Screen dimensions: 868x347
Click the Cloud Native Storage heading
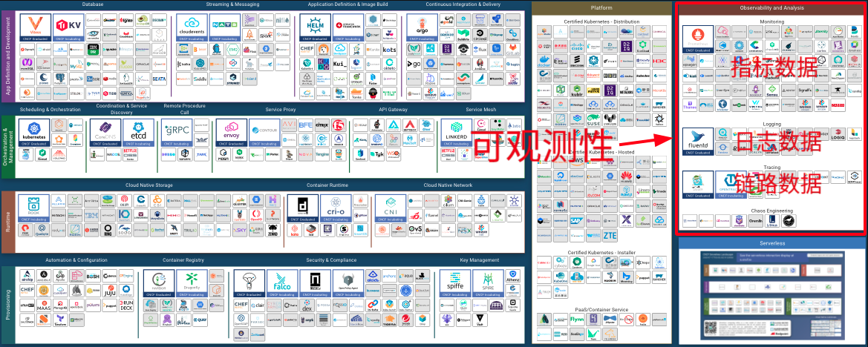click(149, 185)
